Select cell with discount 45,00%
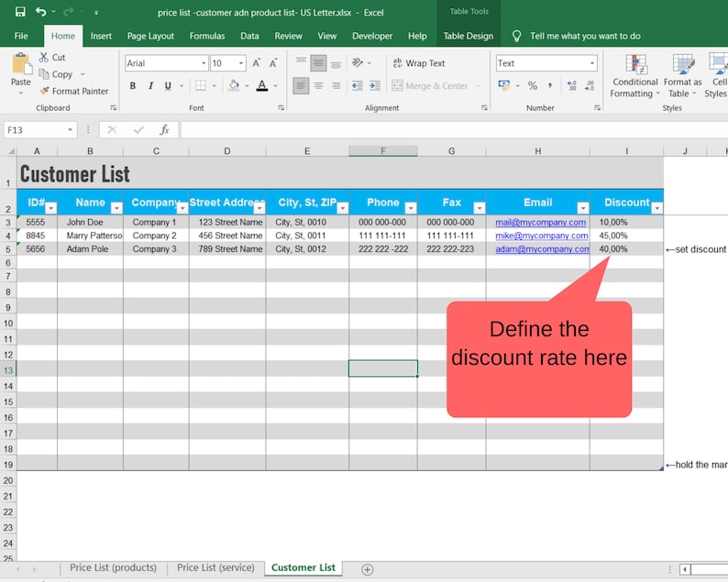 pos(627,236)
